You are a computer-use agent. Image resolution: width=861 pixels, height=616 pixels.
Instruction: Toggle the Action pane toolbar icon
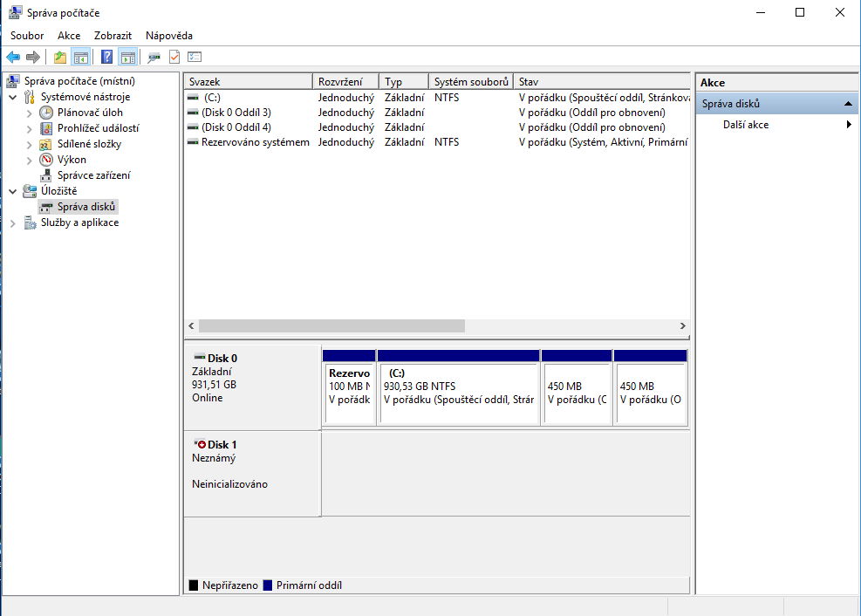pyautogui.click(x=128, y=58)
